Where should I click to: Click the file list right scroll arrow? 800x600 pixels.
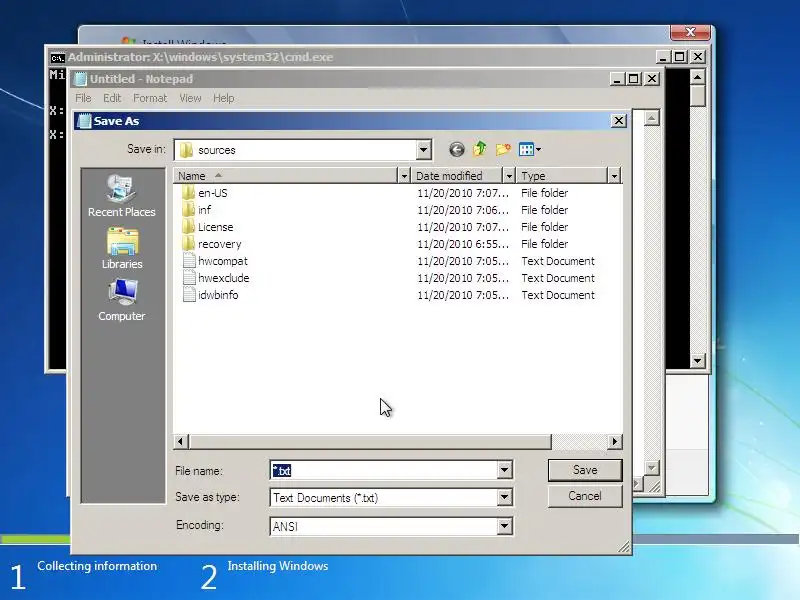[615, 441]
